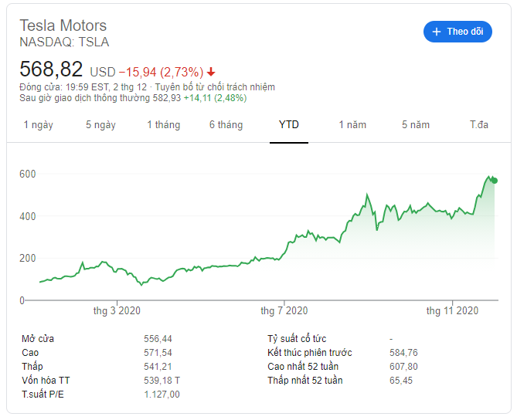The image size is (517, 420).
Task: Open the T.đa maximum range tab
Action: (479, 125)
